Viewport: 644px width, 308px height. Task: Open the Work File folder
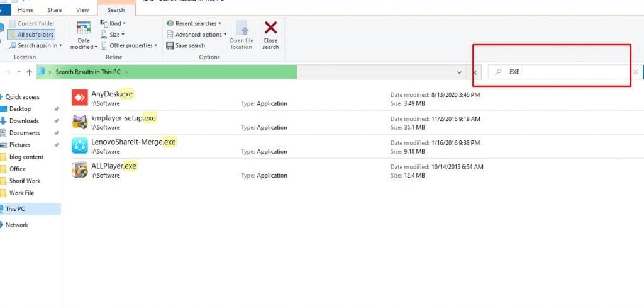[x=21, y=193]
